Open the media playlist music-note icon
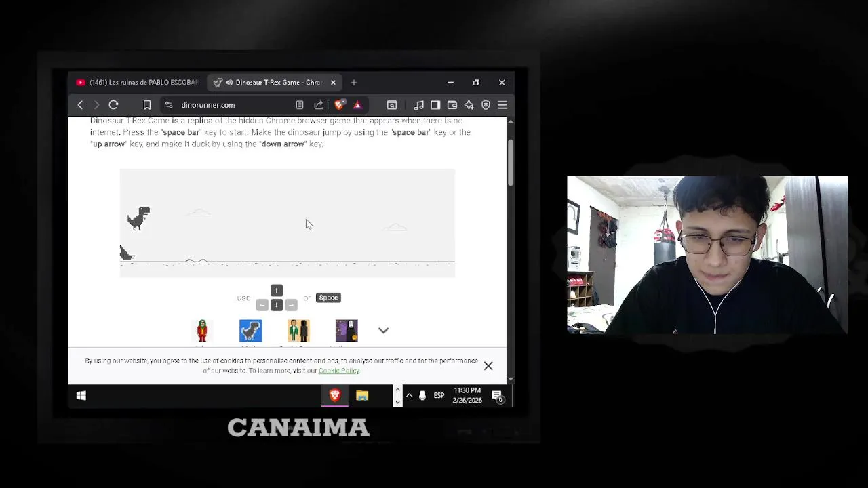 (419, 105)
